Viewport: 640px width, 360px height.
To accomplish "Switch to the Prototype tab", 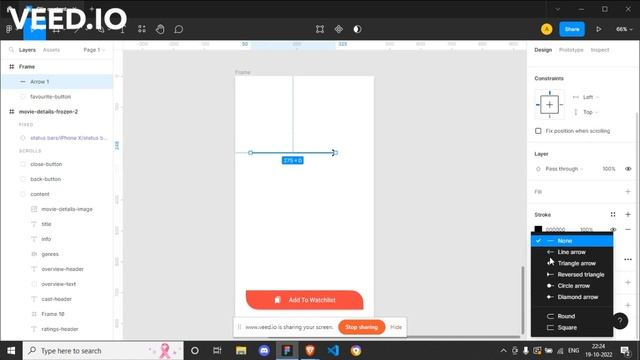I will tap(571, 50).
